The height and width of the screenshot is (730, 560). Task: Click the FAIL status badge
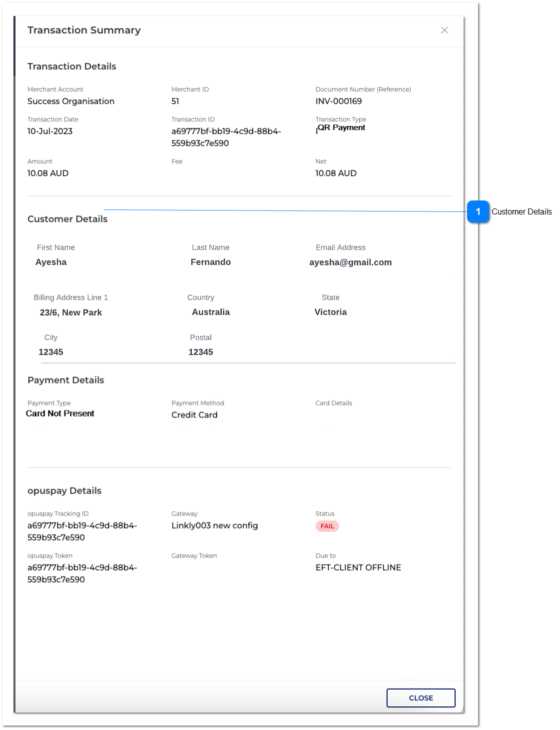pos(327,526)
